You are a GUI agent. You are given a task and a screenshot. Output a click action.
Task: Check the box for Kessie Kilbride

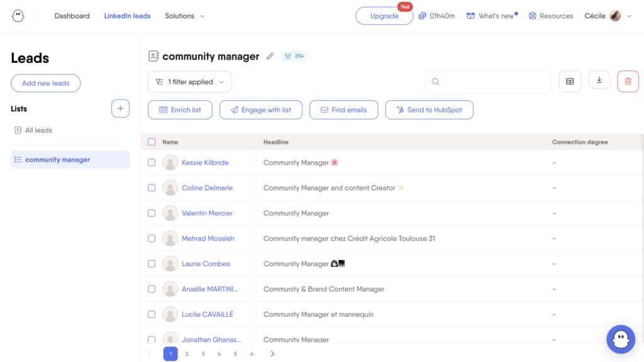click(152, 162)
